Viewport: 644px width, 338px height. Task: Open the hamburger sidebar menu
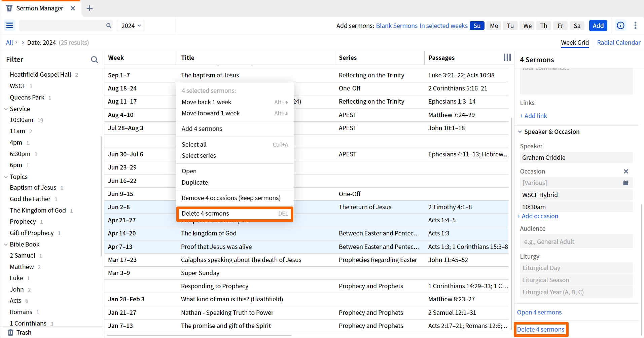10,26
